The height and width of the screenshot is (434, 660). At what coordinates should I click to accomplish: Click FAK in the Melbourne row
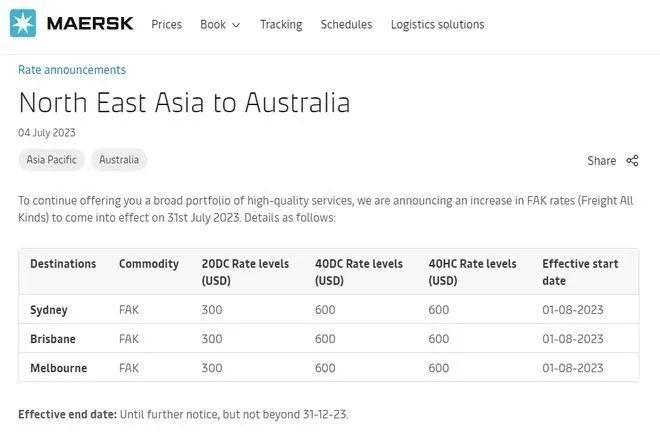click(x=129, y=368)
